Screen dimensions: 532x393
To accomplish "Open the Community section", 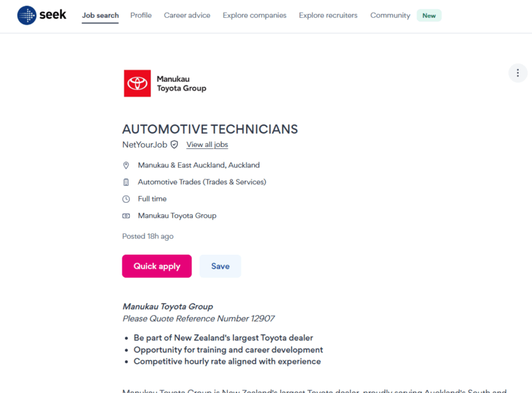I will pyautogui.click(x=390, y=15).
